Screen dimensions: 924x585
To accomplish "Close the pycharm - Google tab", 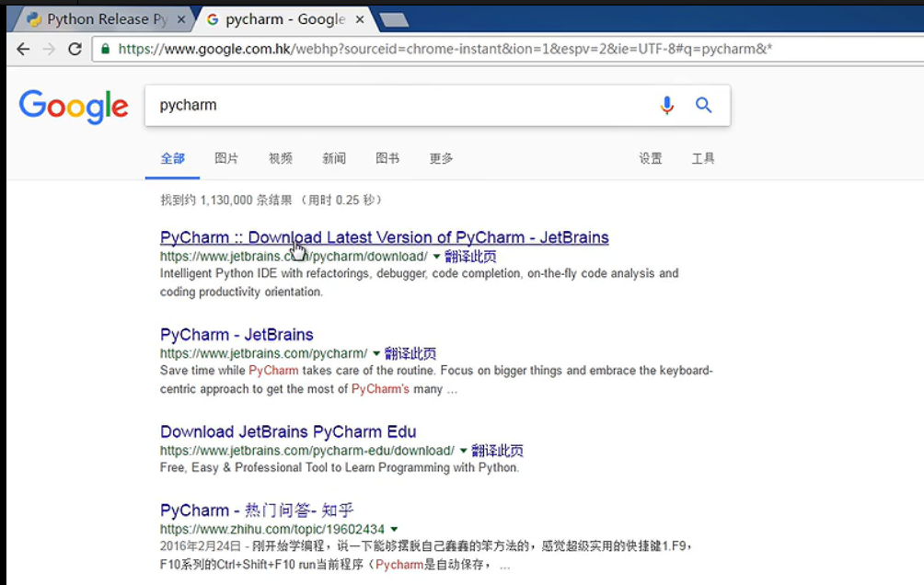I will click(360, 19).
